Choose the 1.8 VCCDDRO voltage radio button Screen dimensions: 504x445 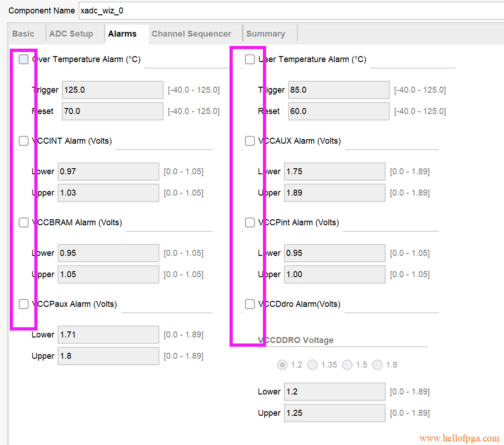tap(377, 365)
